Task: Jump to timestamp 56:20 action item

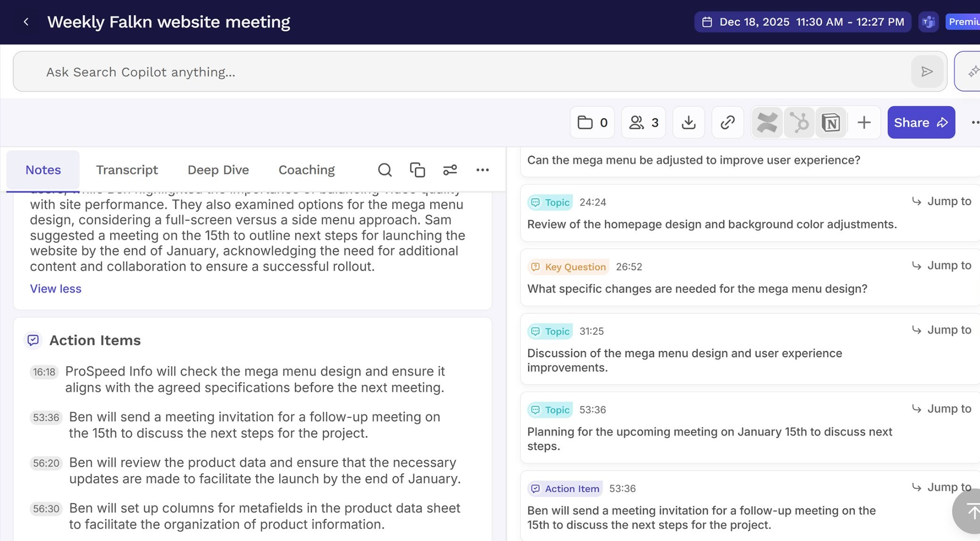Action: pyautogui.click(x=46, y=463)
